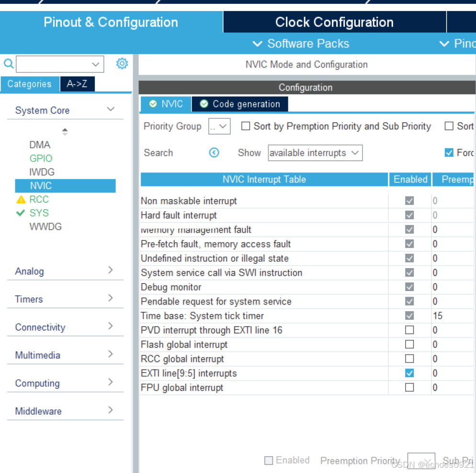Select NVIC in System Core list
476x473 pixels.
65,186
